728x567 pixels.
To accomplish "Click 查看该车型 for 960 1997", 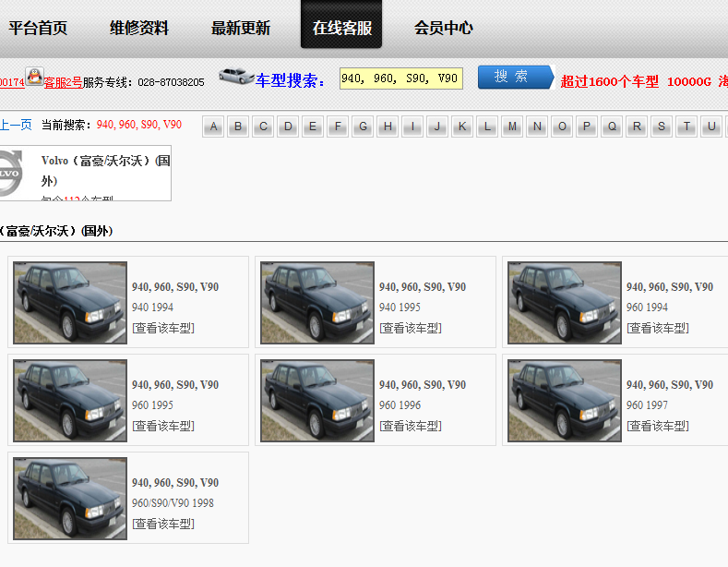I will [x=658, y=426].
